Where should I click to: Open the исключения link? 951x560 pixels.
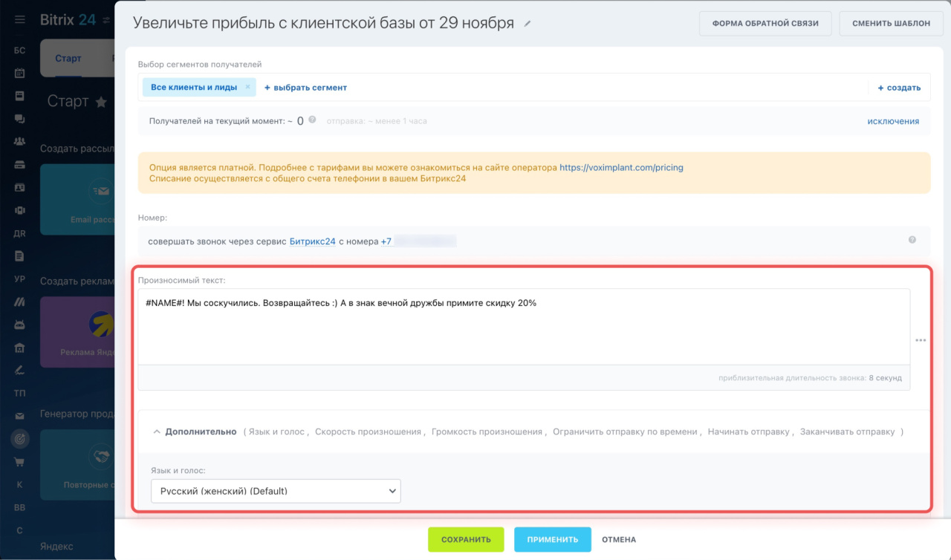(x=893, y=121)
